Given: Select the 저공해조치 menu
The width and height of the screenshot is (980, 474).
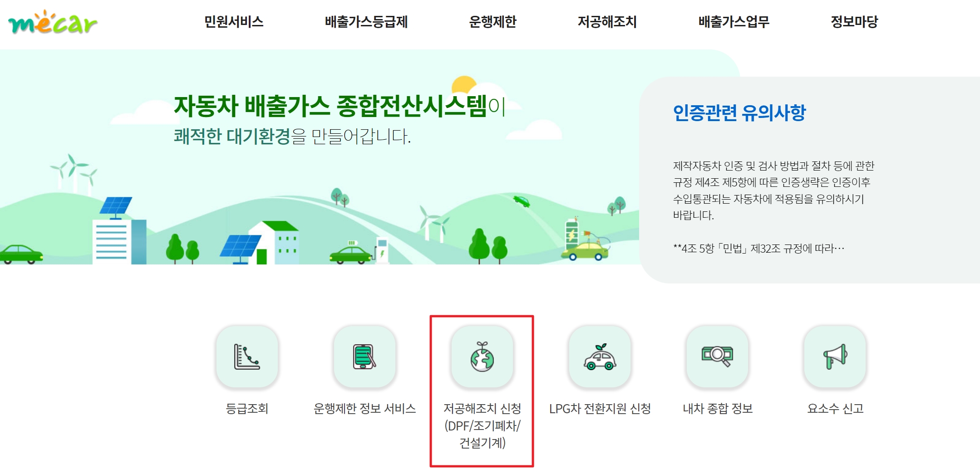Looking at the screenshot, I should (x=607, y=22).
